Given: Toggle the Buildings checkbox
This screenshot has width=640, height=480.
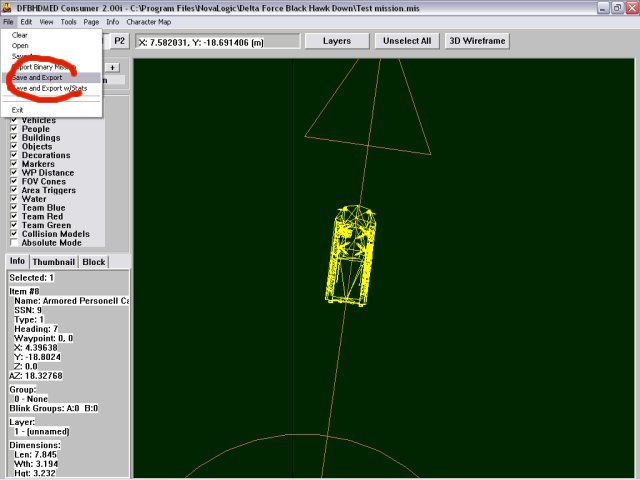Looking at the screenshot, I should pos(14,138).
